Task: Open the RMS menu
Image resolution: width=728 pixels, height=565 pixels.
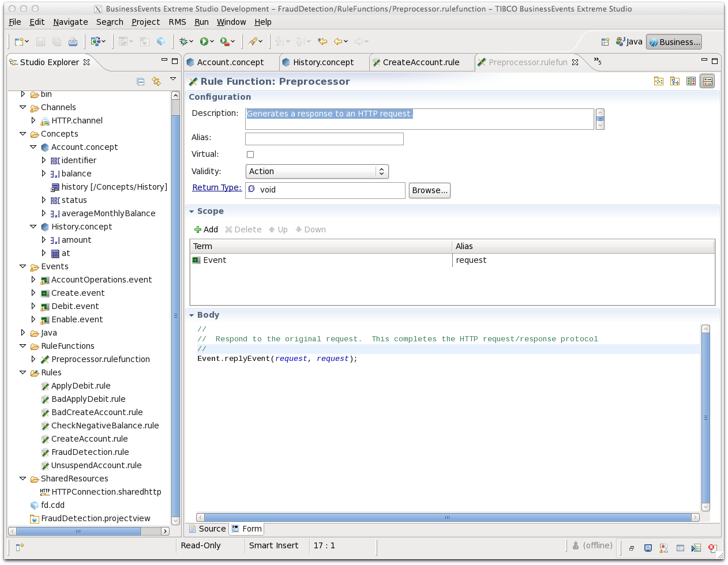Action: tap(177, 22)
